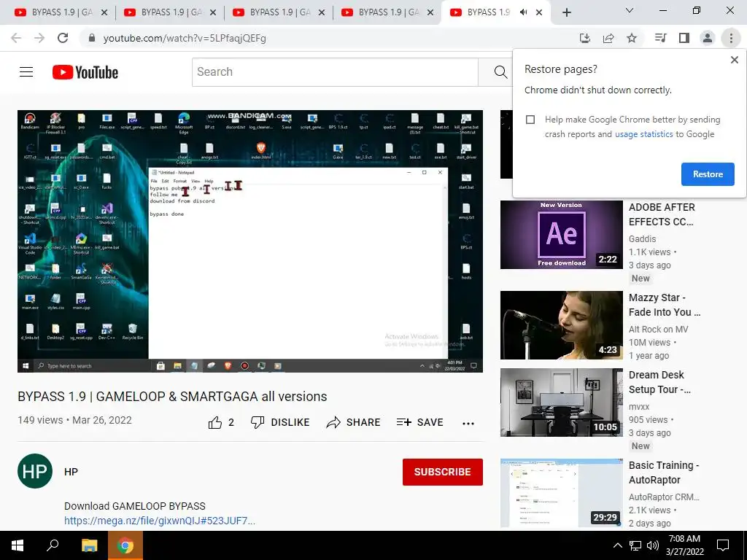Check the send crash reports checkbox
Screen dimensions: 747x560
point(530,120)
